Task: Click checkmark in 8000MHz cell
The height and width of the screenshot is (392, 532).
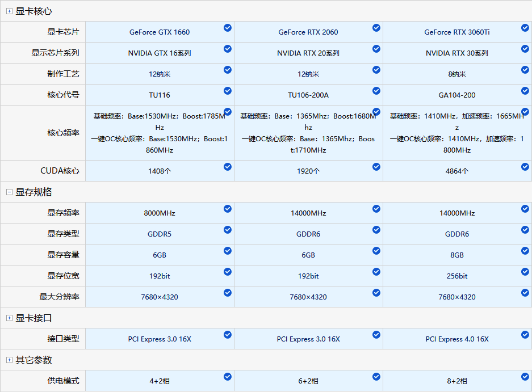Action: point(228,209)
